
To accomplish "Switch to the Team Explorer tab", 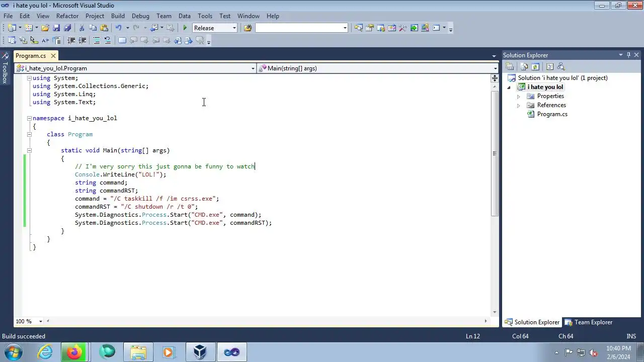I will pyautogui.click(x=588, y=322).
